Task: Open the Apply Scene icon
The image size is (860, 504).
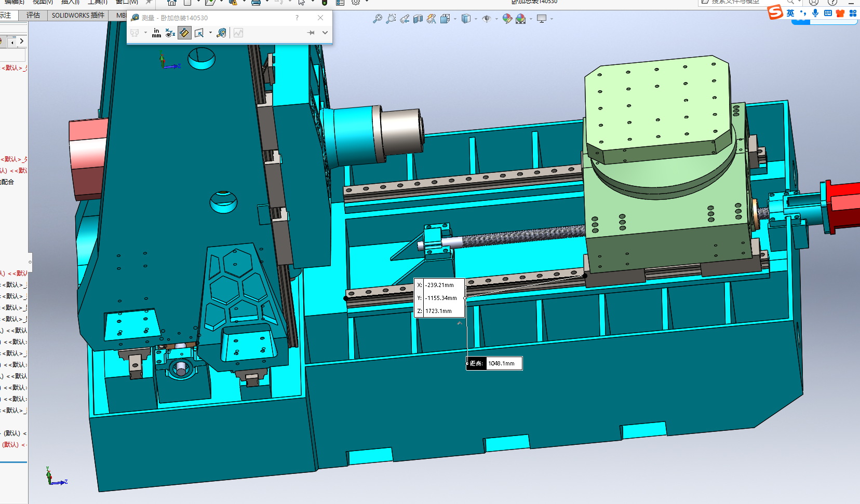Action: click(x=520, y=19)
